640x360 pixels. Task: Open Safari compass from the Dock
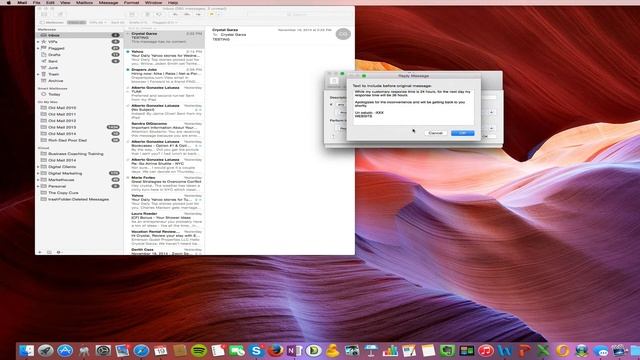[141, 351]
